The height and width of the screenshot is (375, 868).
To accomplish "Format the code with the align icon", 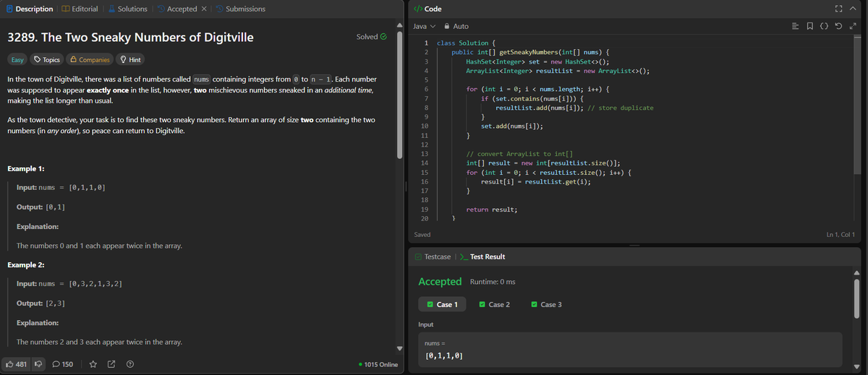I will pyautogui.click(x=796, y=26).
